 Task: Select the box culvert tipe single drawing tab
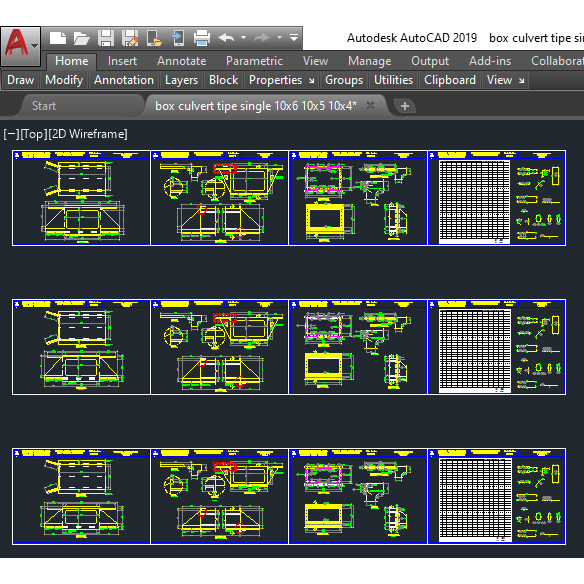pos(256,106)
